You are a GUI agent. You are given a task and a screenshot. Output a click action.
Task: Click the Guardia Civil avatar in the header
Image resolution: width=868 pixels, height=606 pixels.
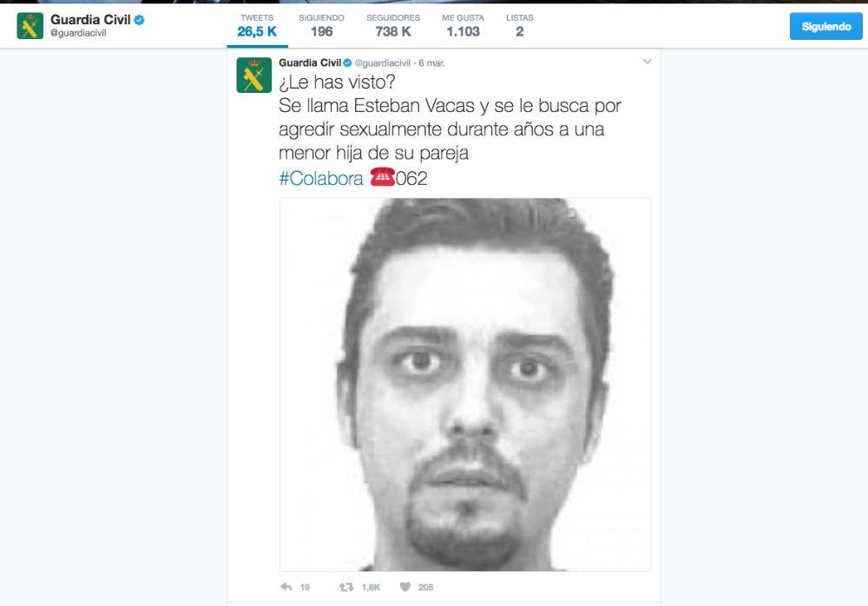pyautogui.click(x=30, y=25)
